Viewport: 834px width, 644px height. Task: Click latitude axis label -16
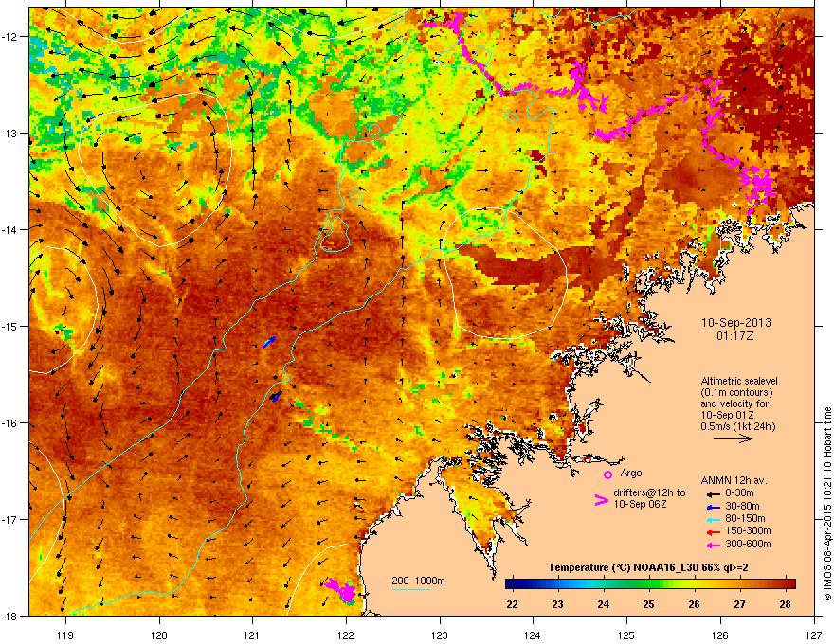(9, 423)
